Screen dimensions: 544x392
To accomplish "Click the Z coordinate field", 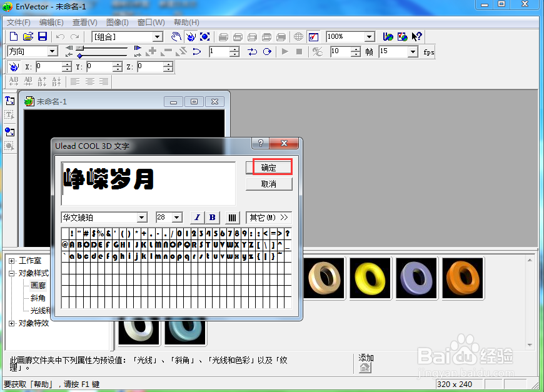I will pyautogui.click(x=151, y=67).
